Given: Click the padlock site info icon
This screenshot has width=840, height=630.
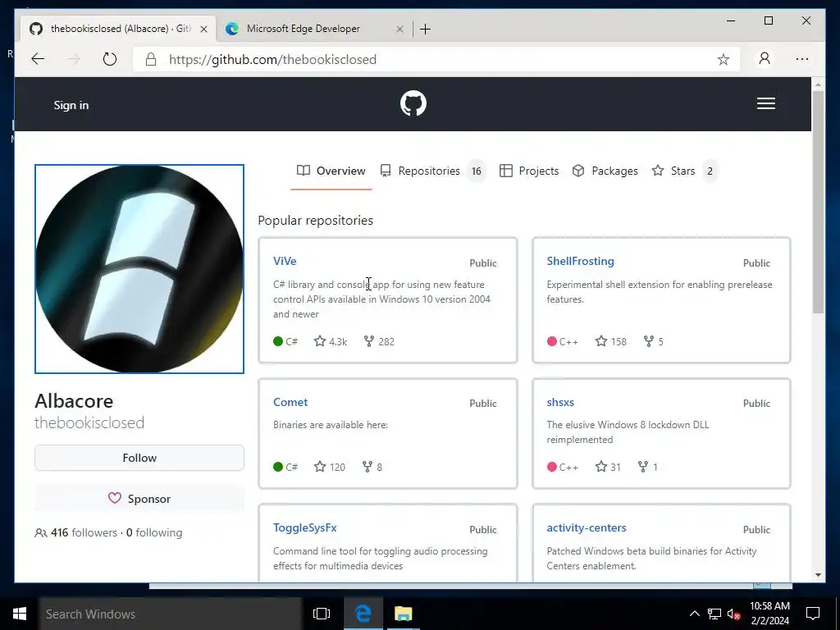Looking at the screenshot, I should coord(151,59).
